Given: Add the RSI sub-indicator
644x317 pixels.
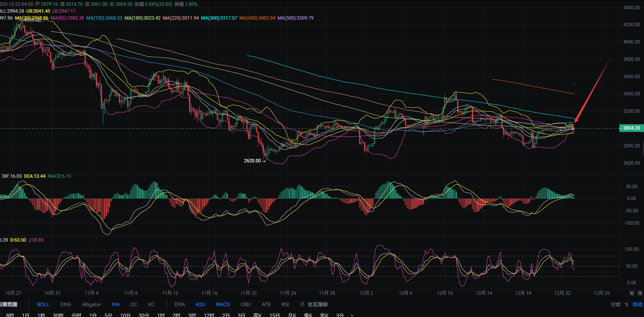Looking at the screenshot, I should 285,304.
